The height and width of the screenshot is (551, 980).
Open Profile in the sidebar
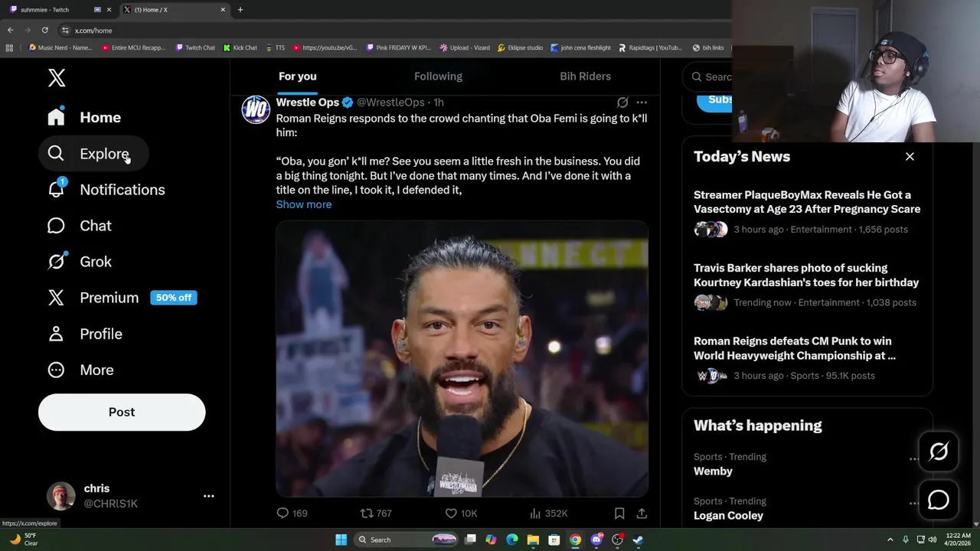pyautogui.click(x=85, y=334)
